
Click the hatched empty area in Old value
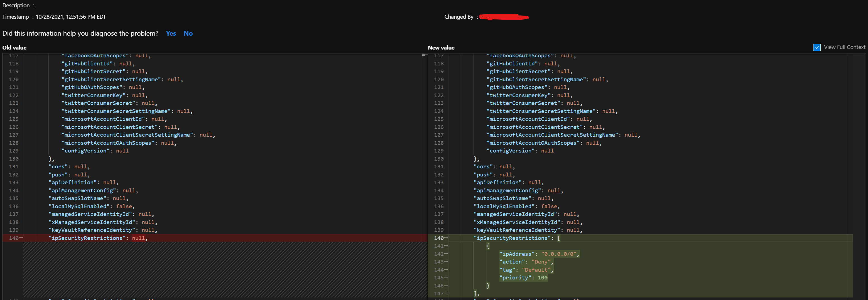(222, 269)
